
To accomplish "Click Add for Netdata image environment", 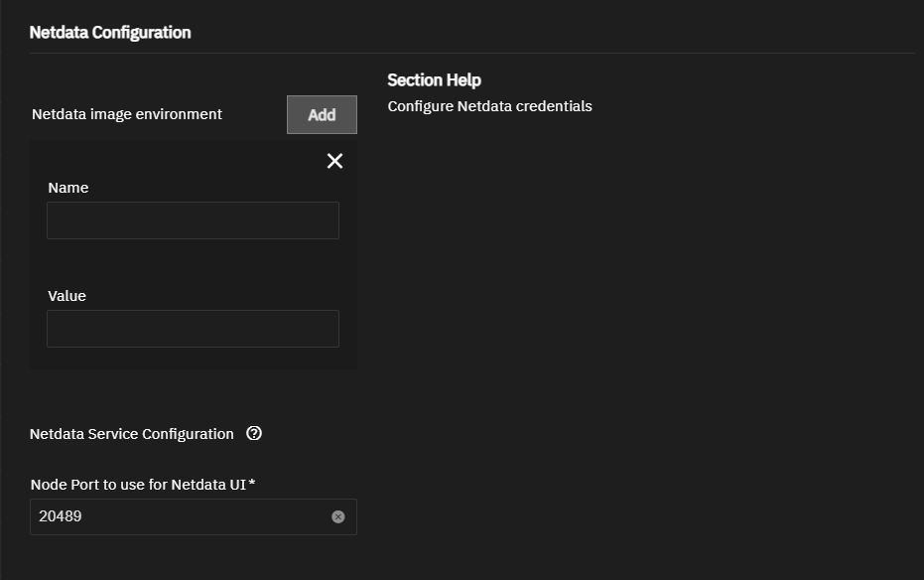I will (x=322, y=115).
